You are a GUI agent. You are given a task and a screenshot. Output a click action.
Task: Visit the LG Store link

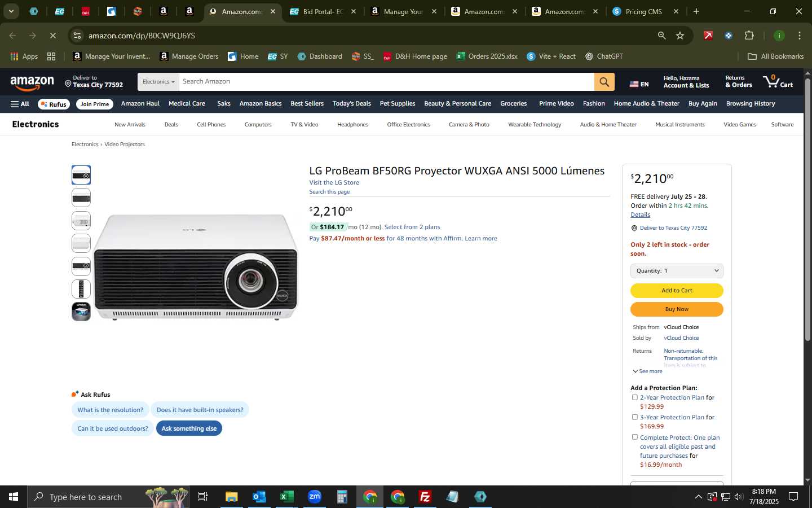(x=334, y=182)
